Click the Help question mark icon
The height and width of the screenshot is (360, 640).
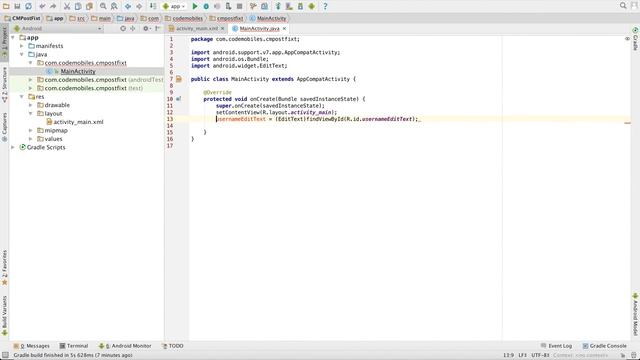(x=325, y=6)
